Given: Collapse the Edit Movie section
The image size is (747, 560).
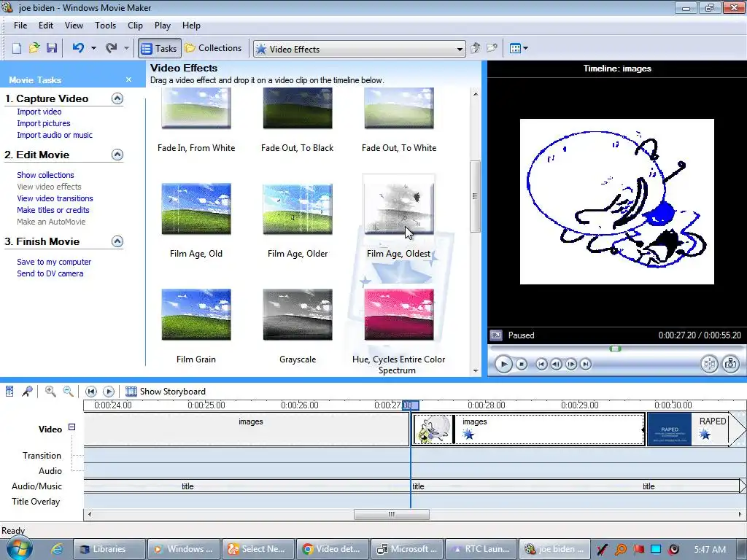Looking at the screenshot, I should click(117, 155).
